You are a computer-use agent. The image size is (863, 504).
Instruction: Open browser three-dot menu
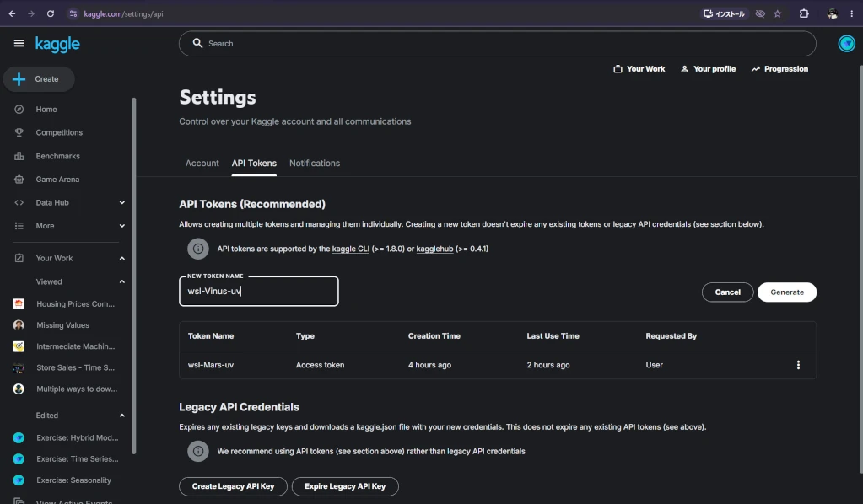pos(851,13)
